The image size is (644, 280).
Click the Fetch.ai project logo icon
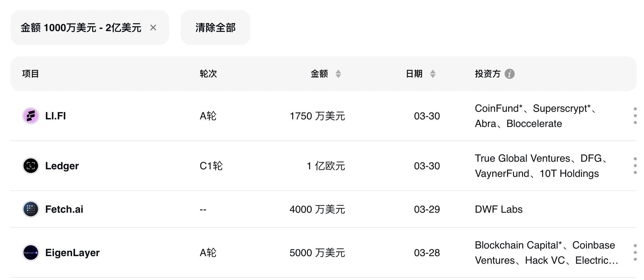[31, 209]
